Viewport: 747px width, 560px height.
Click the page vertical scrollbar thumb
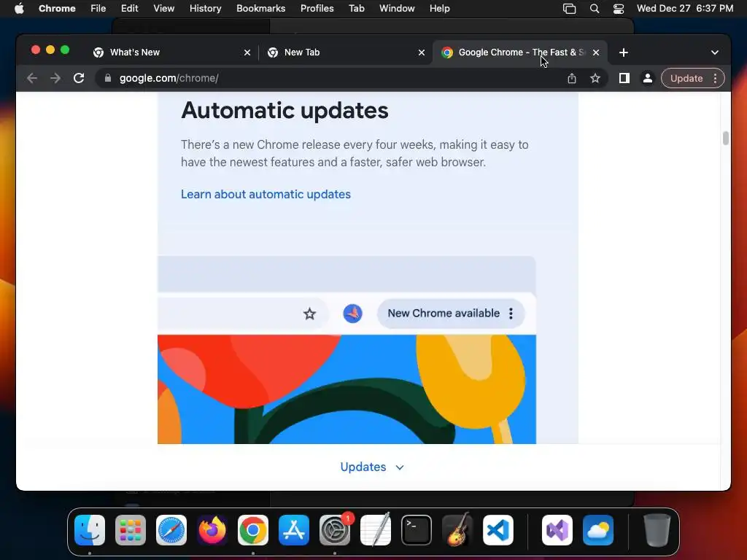[726, 138]
